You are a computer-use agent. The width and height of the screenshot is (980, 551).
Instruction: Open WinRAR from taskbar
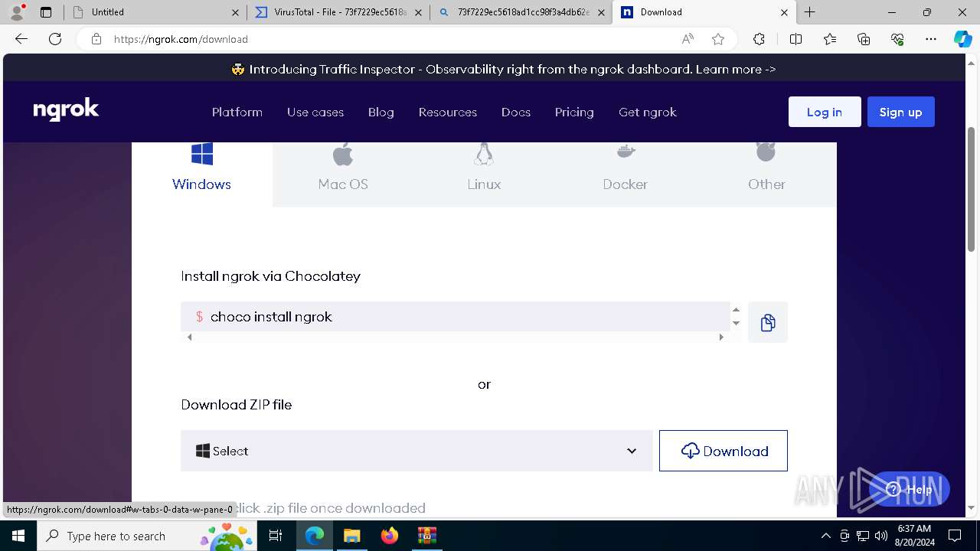[x=426, y=536]
